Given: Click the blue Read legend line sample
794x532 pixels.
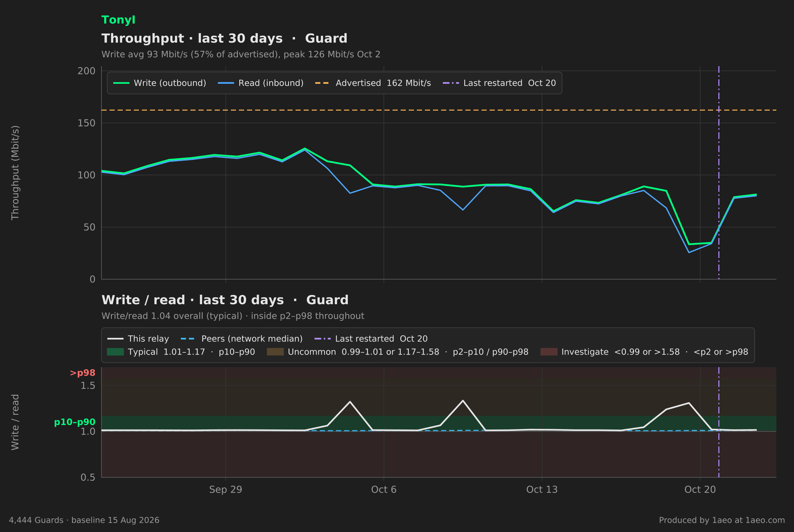Looking at the screenshot, I should point(226,83).
